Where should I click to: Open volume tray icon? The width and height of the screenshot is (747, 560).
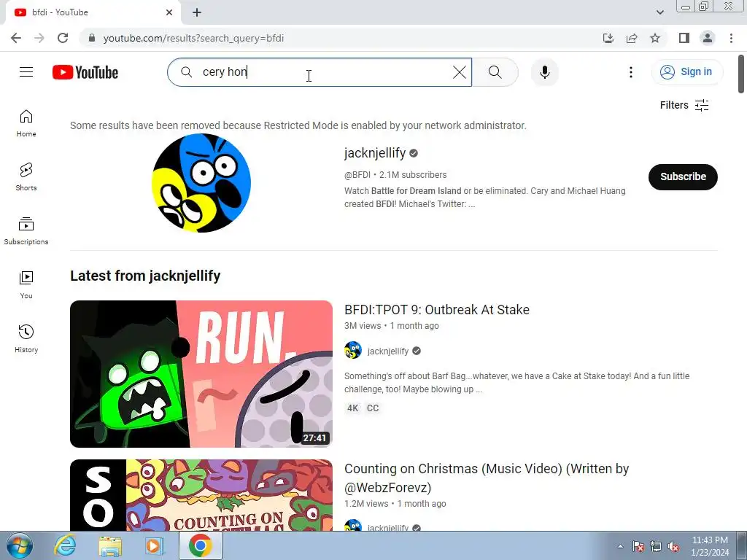[673, 546]
